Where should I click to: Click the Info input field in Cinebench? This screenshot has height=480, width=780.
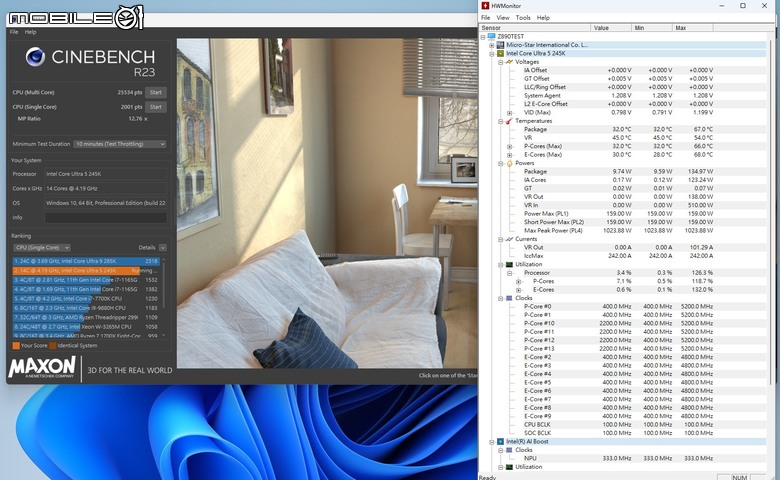tap(105, 217)
